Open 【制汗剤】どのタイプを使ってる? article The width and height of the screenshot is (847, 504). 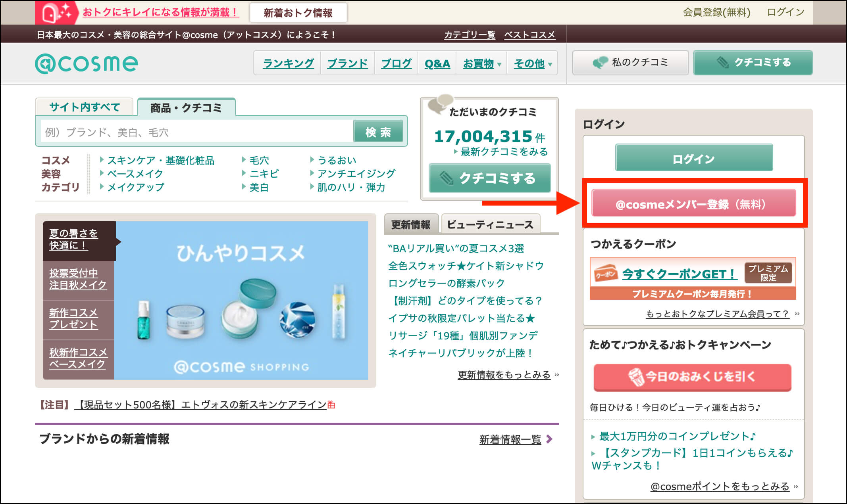[x=466, y=301]
